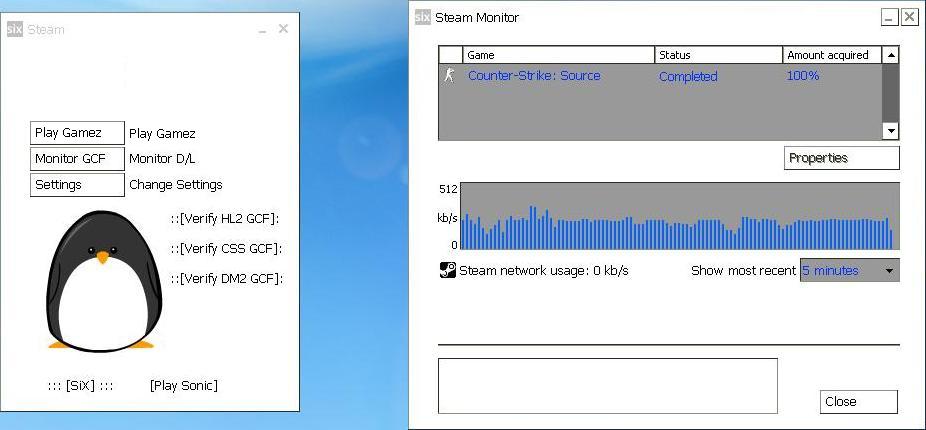Close Steam Monitor with the title bar X
Viewport: 926px width, 430px height.
909,17
